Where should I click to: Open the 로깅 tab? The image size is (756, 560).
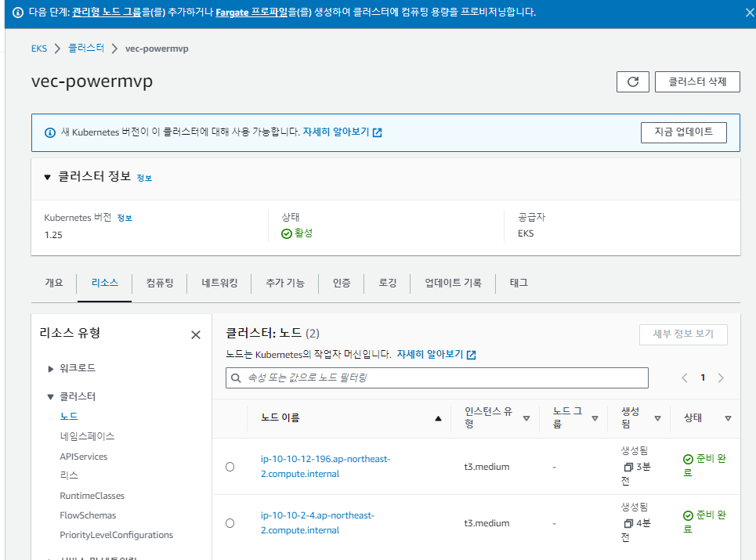click(387, 283)
